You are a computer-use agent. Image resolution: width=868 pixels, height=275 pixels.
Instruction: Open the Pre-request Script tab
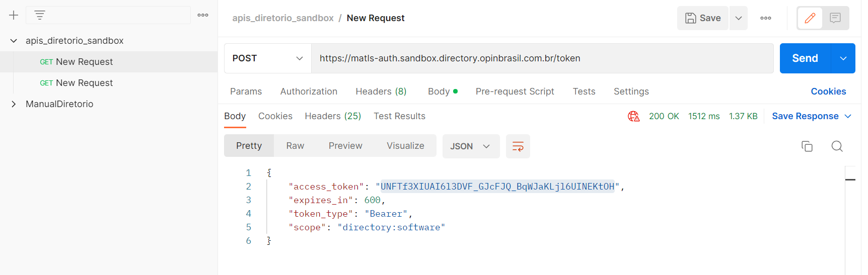[x=515, y=91]
